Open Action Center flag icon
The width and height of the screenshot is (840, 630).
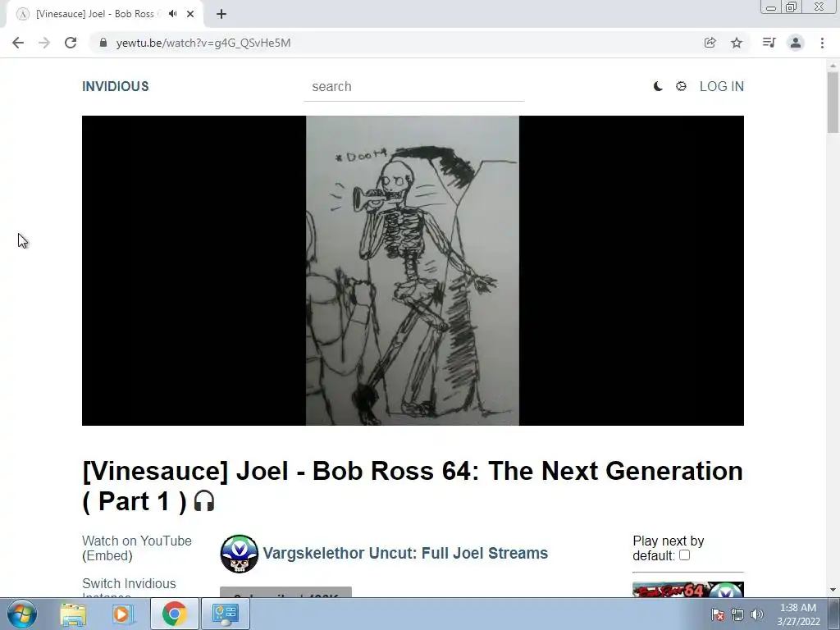pyautogui.click(x=718, y=614)
